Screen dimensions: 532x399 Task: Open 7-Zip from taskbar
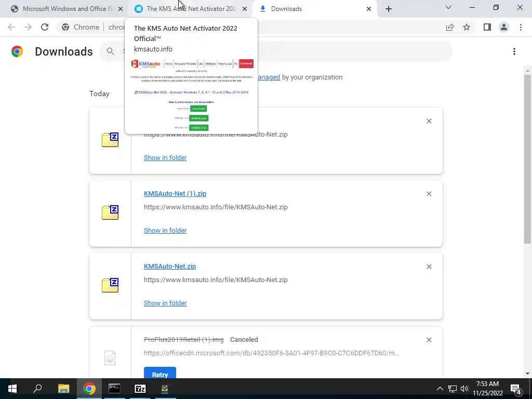tap(140, 389)
